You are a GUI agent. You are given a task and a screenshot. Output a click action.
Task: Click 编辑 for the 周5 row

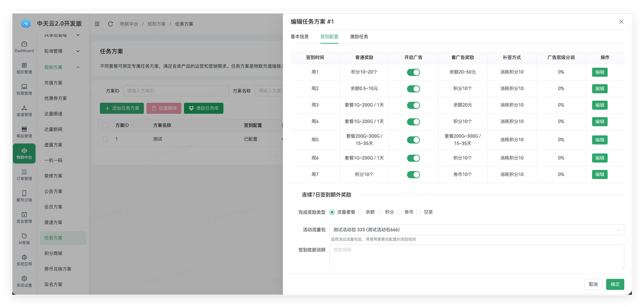[599, 140]
